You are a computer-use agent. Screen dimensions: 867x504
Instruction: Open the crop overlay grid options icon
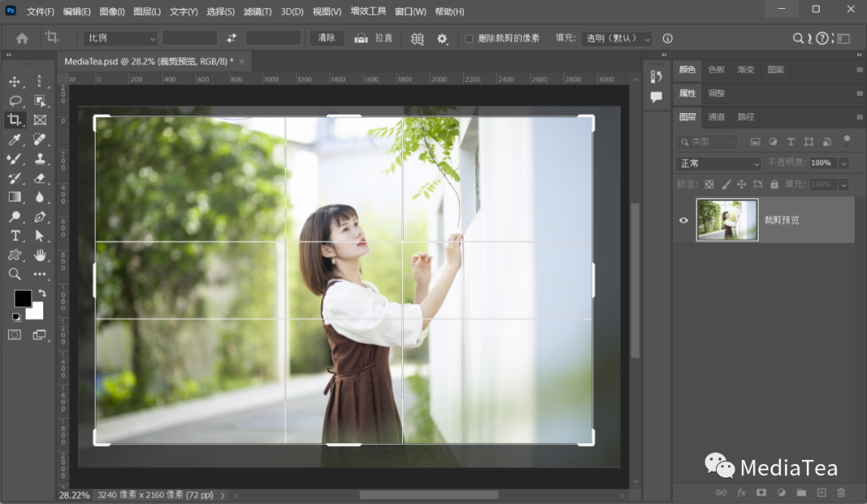coord(417,38)
